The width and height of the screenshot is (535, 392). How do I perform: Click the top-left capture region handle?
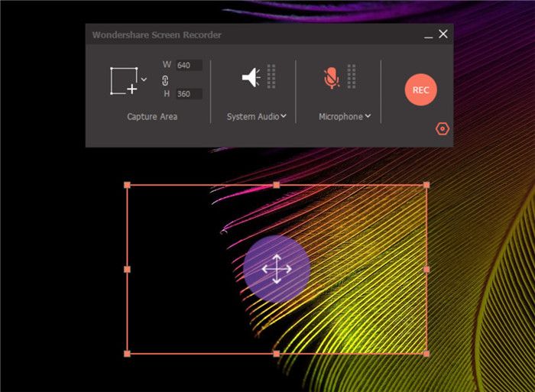click(128, 185)
